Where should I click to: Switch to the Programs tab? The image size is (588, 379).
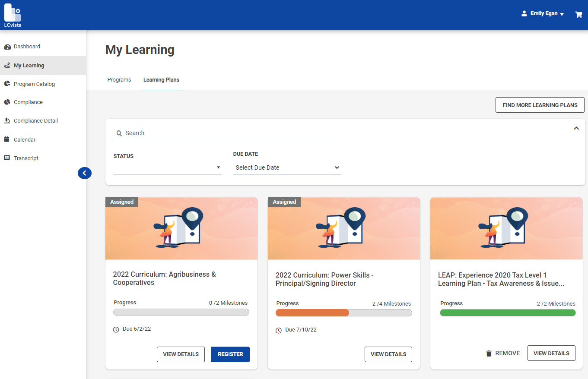pyautogui.click(x=119, y=80)
